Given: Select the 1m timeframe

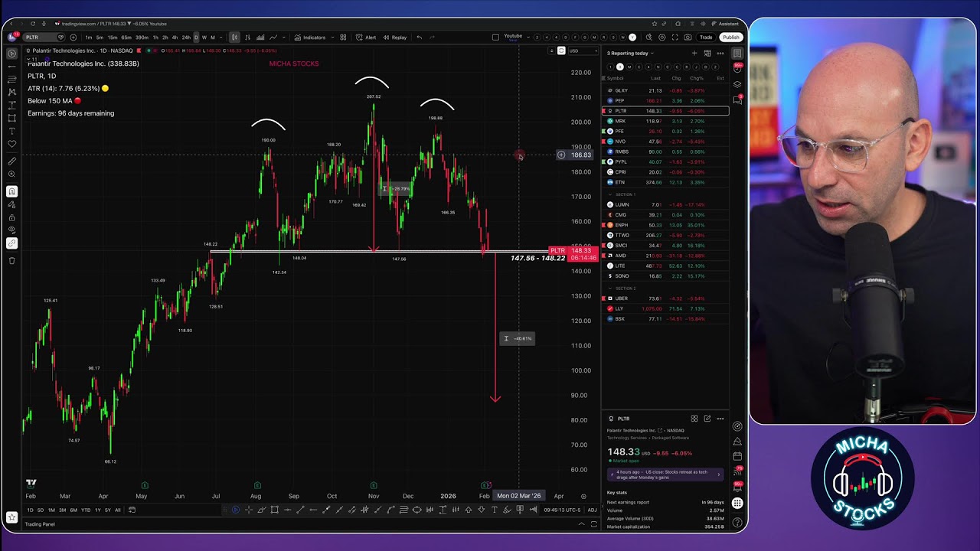Looking at the screenshot, I should click(x=89, y=37).
